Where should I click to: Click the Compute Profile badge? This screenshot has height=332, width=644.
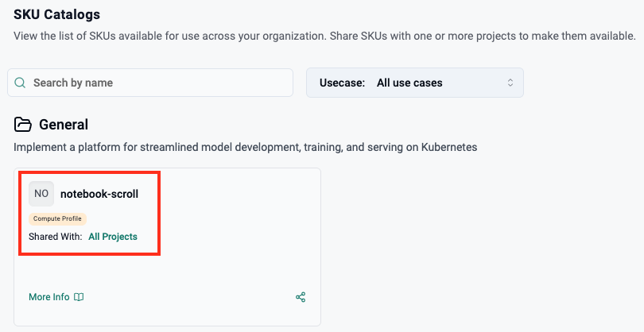[58, 218]
